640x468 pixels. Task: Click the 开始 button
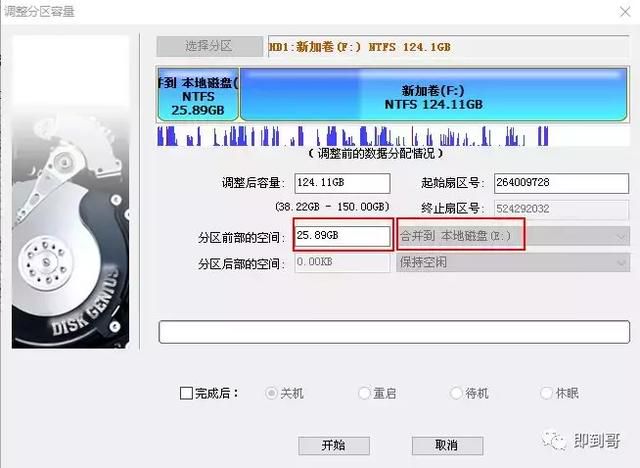(334, 446)
